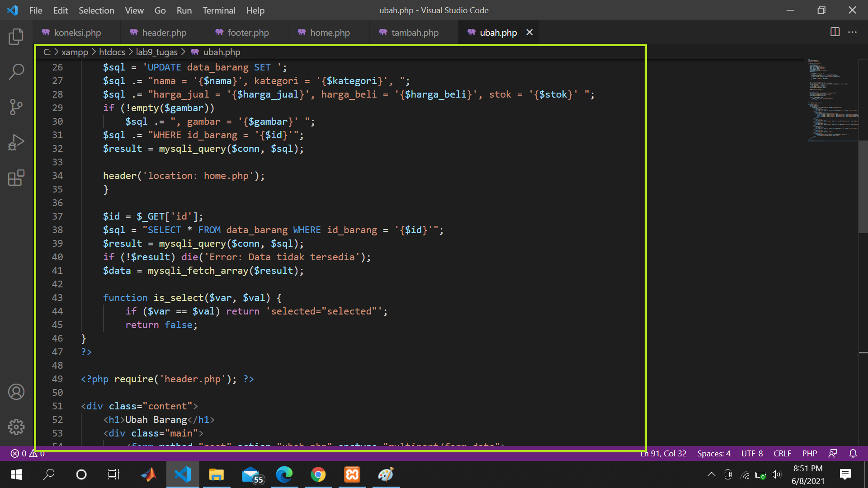Open the Explorer view in activity bar
Viewport: 868px width, 488px height.
click(x=16, y=37)
